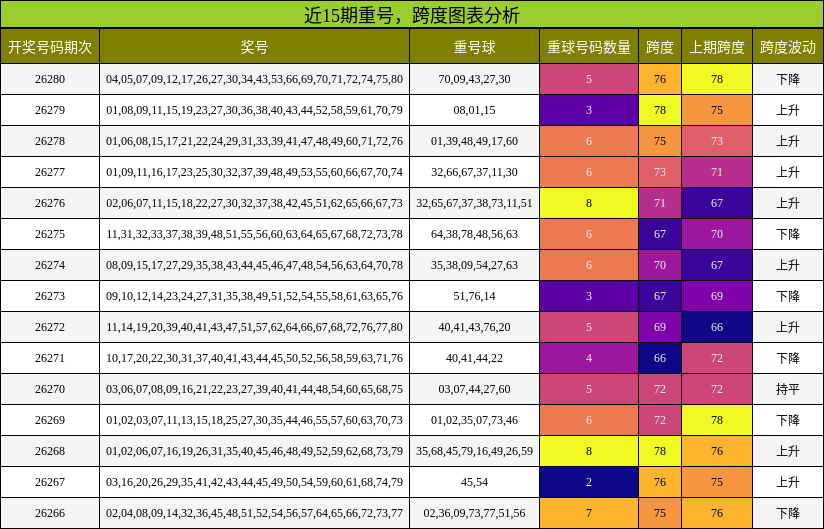824x529 pixels.
Task: Click repeated balls 51,76,14
Action: pos(475,296)
